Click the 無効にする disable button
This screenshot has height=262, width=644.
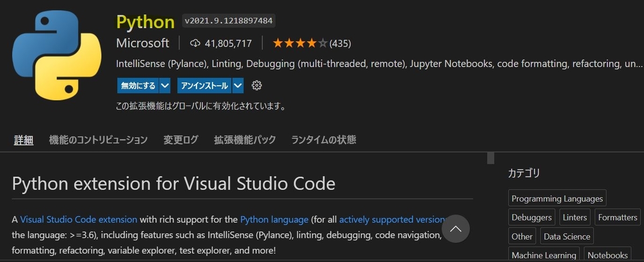tap(138, 85)
